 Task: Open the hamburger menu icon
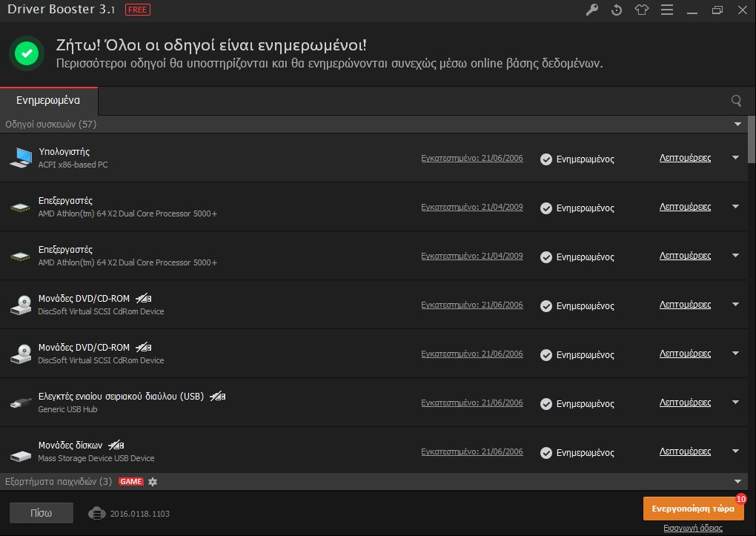tap(667, 10)
